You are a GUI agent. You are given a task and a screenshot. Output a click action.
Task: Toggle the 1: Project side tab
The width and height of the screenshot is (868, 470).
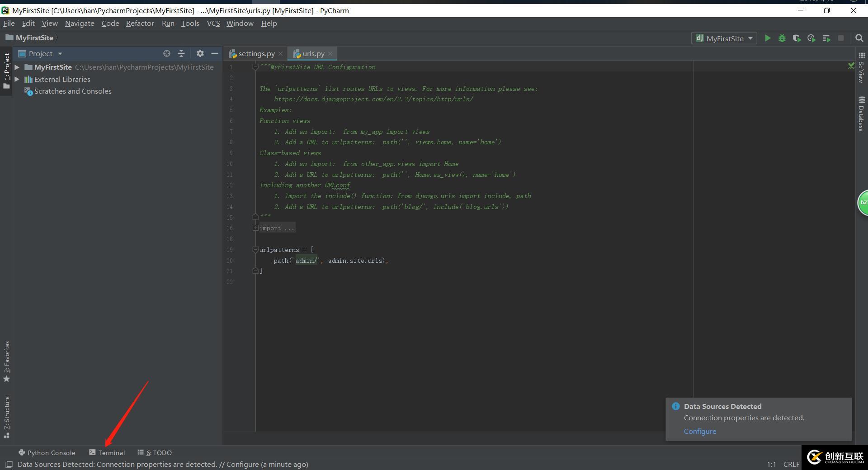[x=6, y=71]
